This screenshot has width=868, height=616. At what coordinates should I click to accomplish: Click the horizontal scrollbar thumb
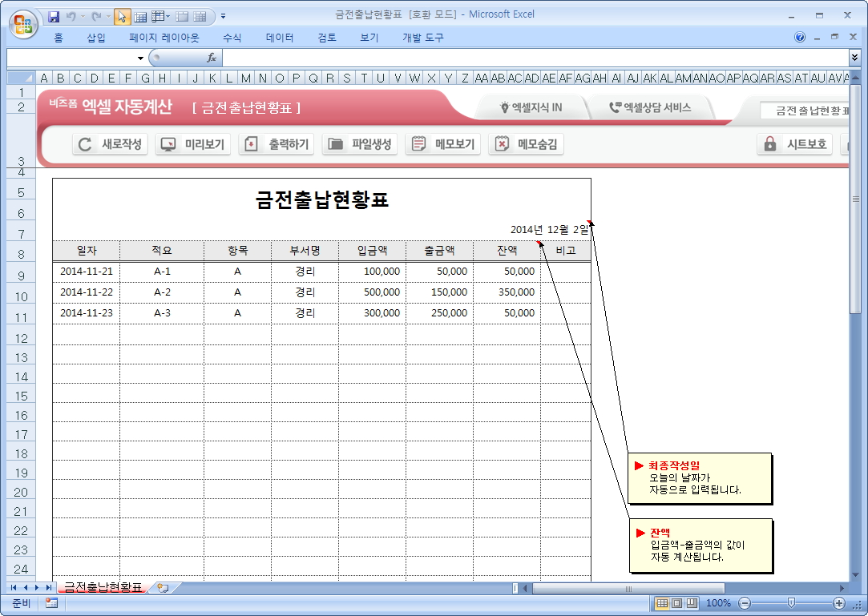point(628,588)
